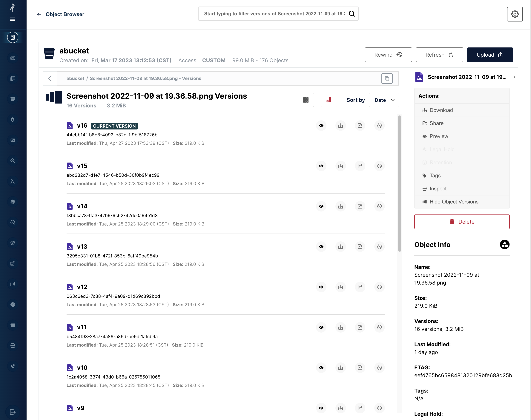
Task: Go back to Object Browser
Action: 61,14
